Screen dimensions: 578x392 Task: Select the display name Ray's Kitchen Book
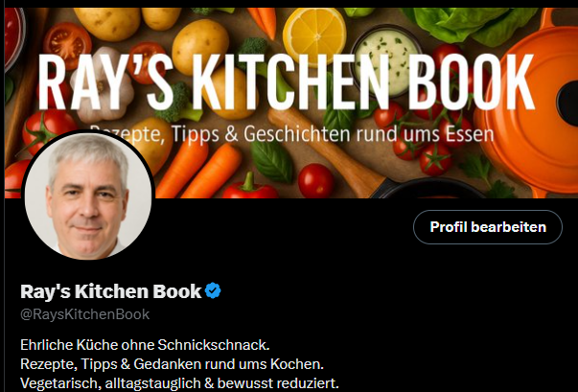click(x=111, y=291)
